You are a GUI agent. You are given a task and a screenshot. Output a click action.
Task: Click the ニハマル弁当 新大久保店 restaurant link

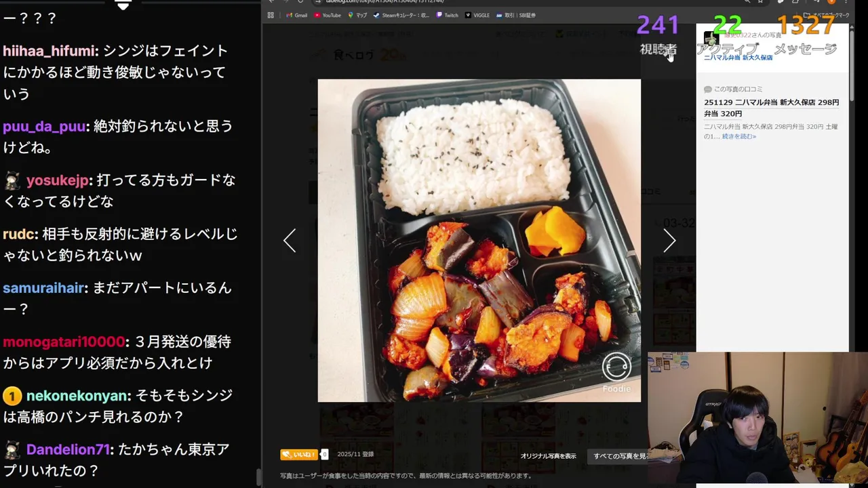pyautogui.click(x=738, y=58)
